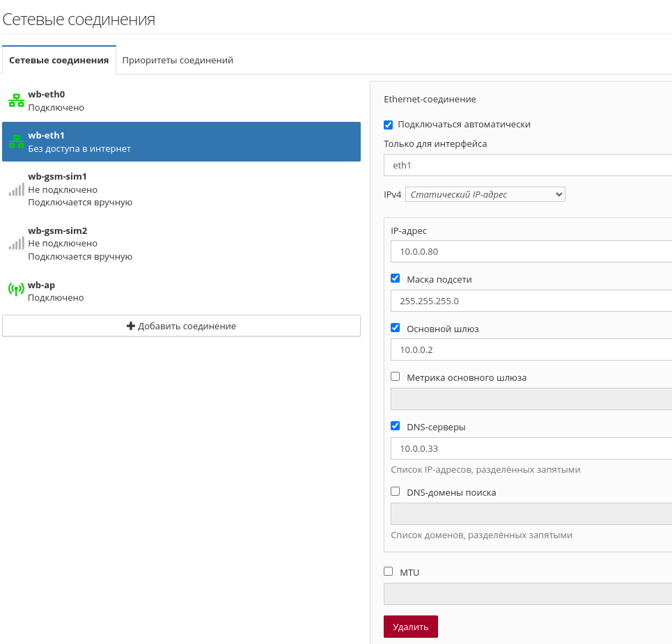This screenshot has width=672, height=644.
Task: Enable the MTU checkbox
Action: pyautogui.click(x=389, y=571)
